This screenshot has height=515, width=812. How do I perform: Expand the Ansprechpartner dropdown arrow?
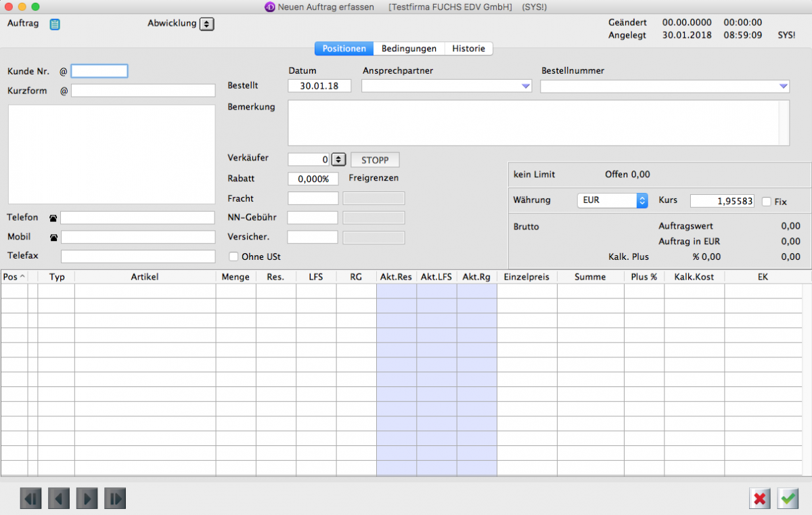click(525, 86)
